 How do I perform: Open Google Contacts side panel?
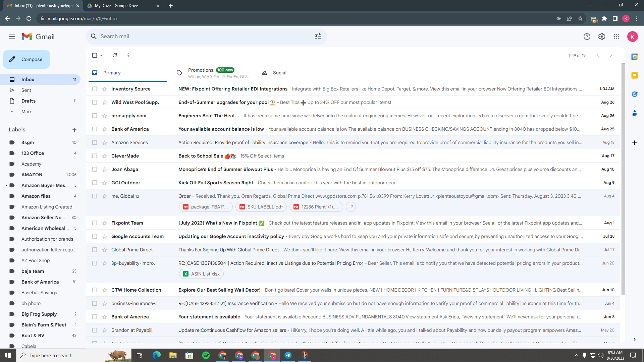pyautogui.click(x=635, y=113)
